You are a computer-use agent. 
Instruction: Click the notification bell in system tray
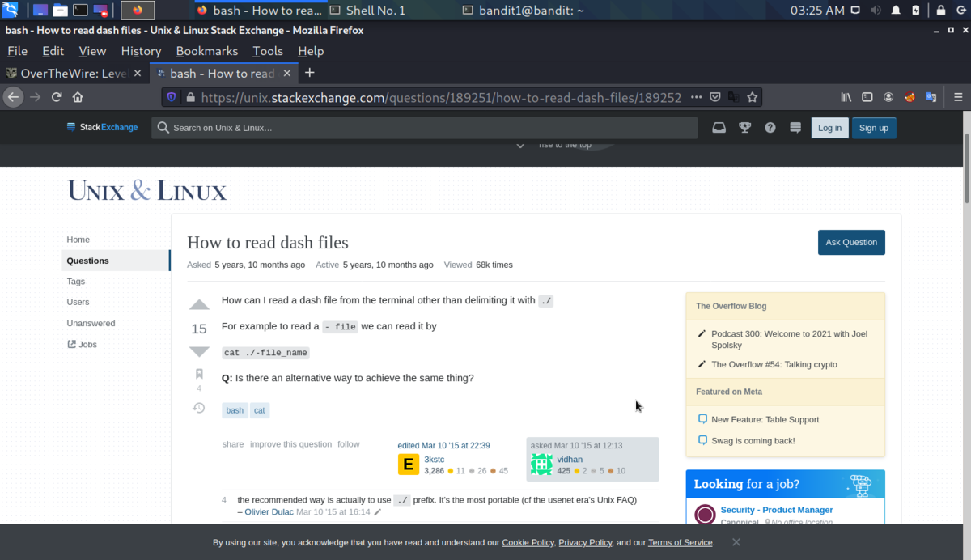[x=896, y=11]
